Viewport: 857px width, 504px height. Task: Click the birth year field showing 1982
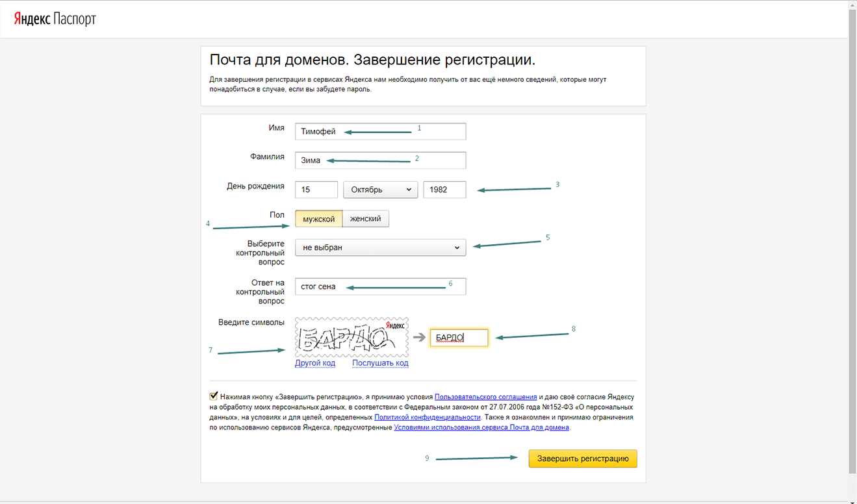[x=444, y=190]
